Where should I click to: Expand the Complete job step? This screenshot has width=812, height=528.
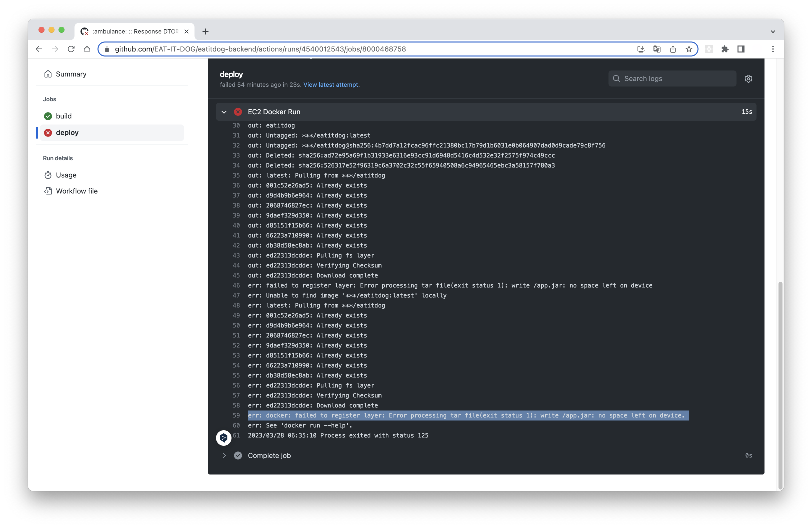point(224,455)
